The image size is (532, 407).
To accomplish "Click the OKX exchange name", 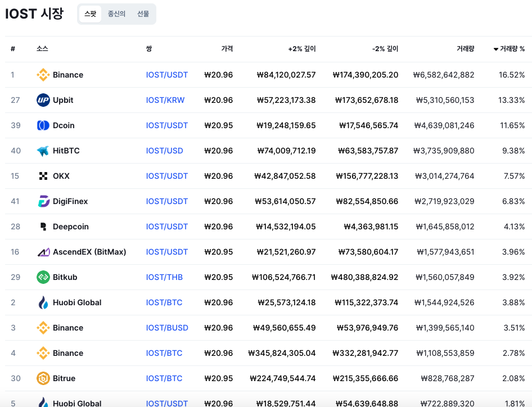I will [61, 176].
